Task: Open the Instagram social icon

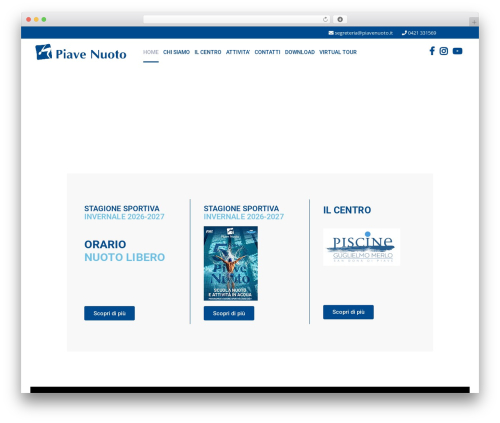Action: click(444, 51)
